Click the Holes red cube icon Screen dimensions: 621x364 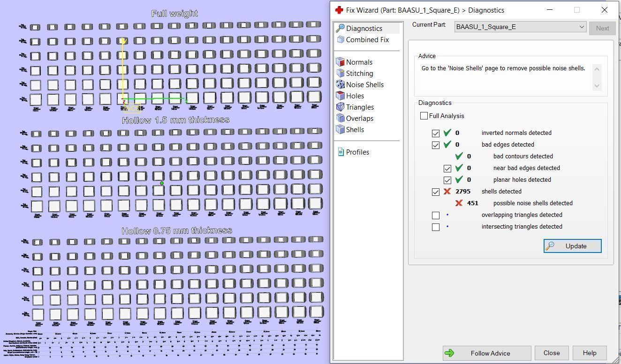(341, 96)
